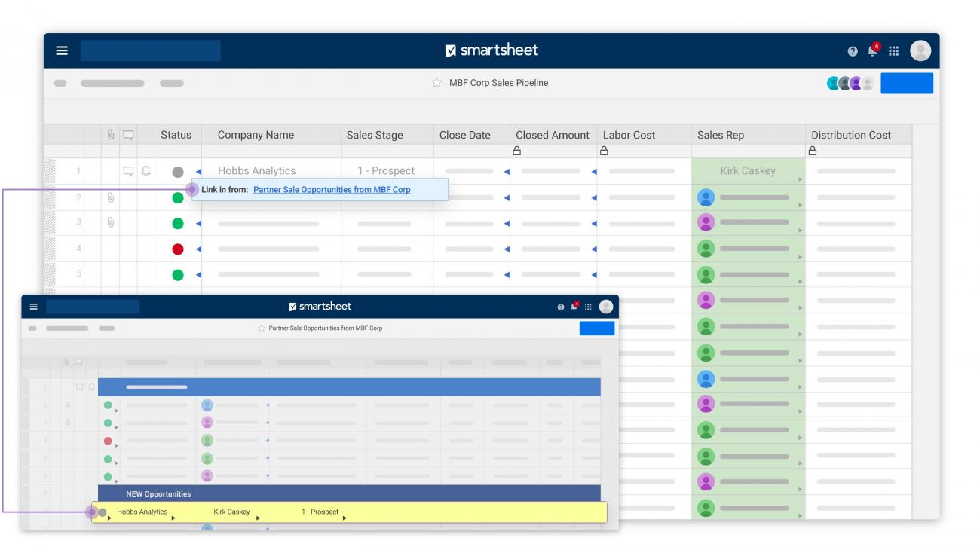Click the group of shared collaborator avatars

click(851, 83)
